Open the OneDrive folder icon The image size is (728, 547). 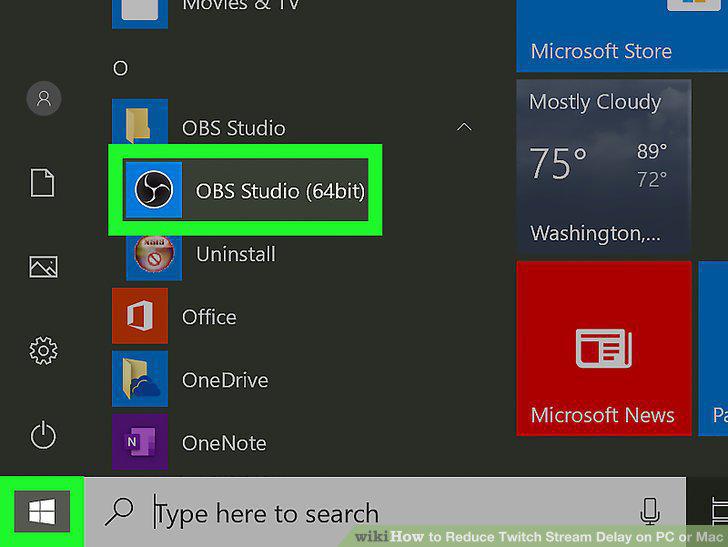[x=140, y=379]
